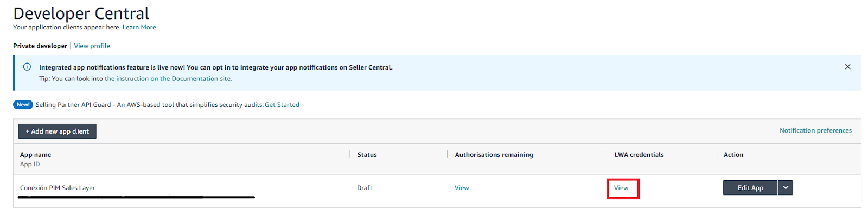Click the Status column header
Image resolution: width=868 pixels, height=220 pixels.
click(x=367, y=155)
